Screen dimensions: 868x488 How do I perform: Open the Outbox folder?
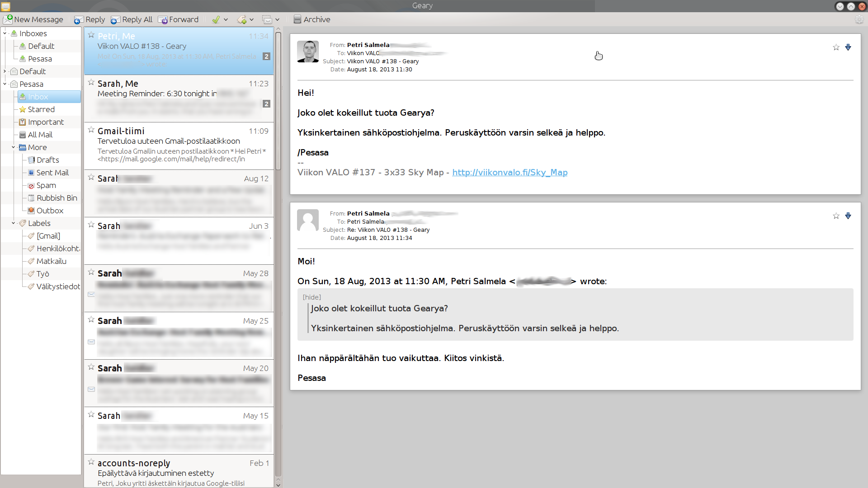tap(50, 211)
